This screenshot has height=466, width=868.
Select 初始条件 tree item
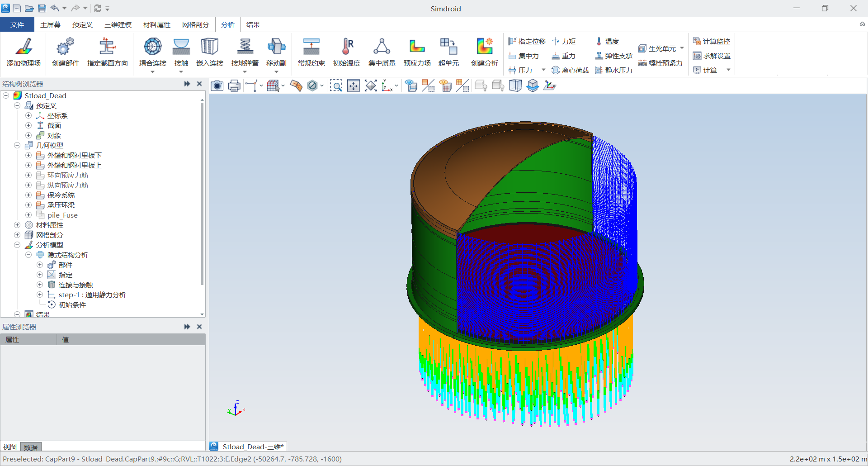pos(72,304)
